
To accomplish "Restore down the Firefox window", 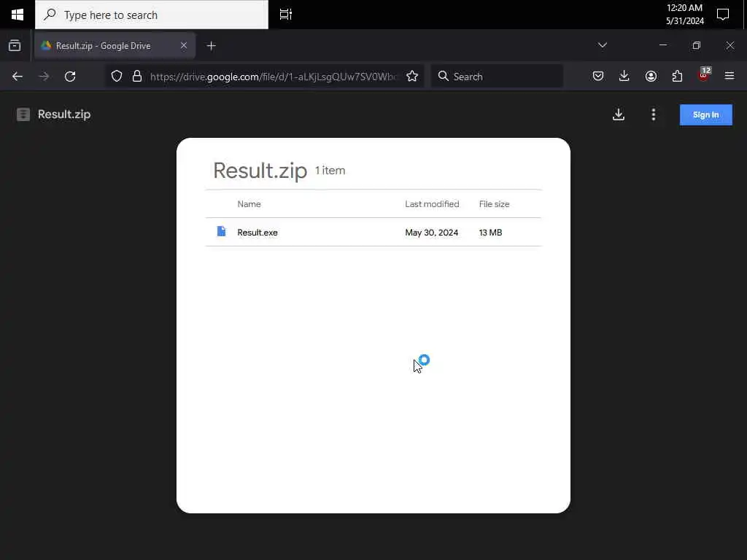I will (x=697, y=45).
